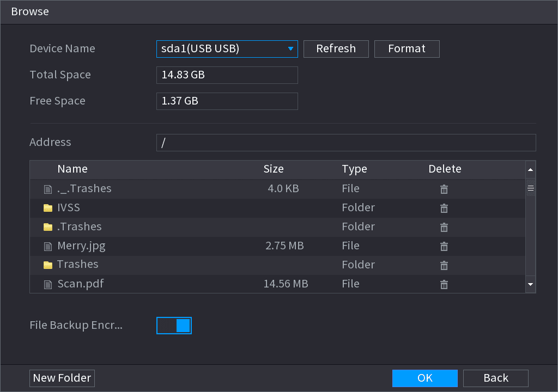Click the scrollbar up arrow in file list
Image resolution: width=558 pixels, height=392 pixels.
[x=530, y=170]
